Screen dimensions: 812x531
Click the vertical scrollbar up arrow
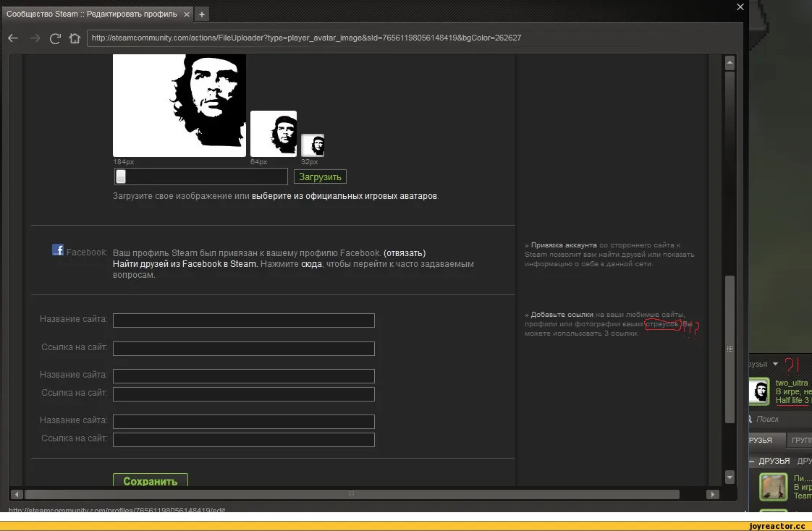click(x=729, y=63)
